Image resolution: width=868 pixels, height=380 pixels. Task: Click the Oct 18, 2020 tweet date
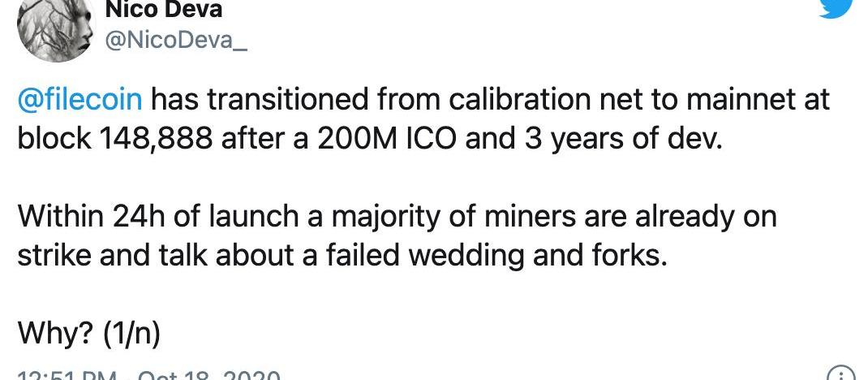point(211,377)
